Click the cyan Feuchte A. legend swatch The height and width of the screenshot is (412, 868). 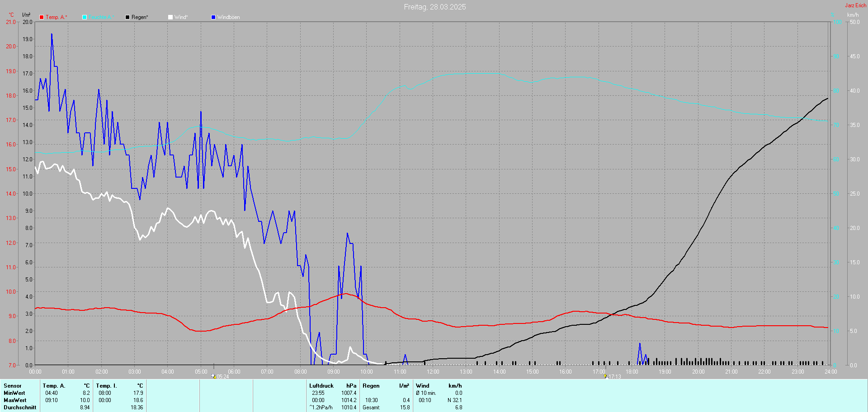[x=85, y=17]
